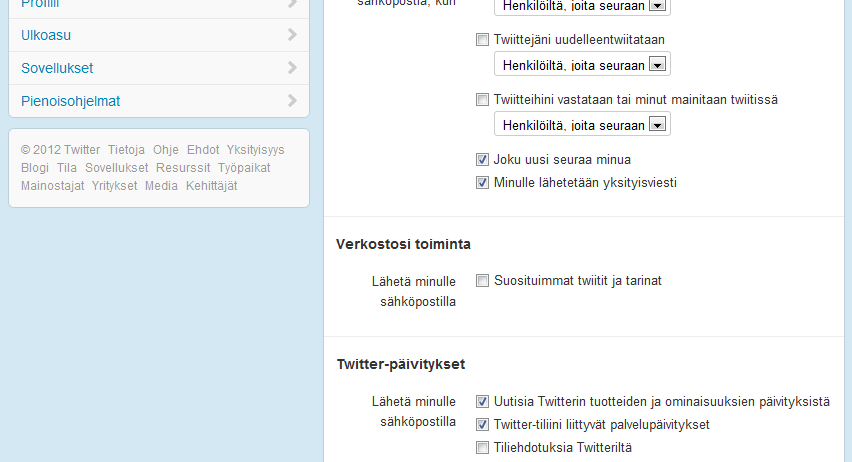Click the Twitter-päivitykset heading
Image resolution: width=852 pixels, height=462 pixels.
(401, 364)
